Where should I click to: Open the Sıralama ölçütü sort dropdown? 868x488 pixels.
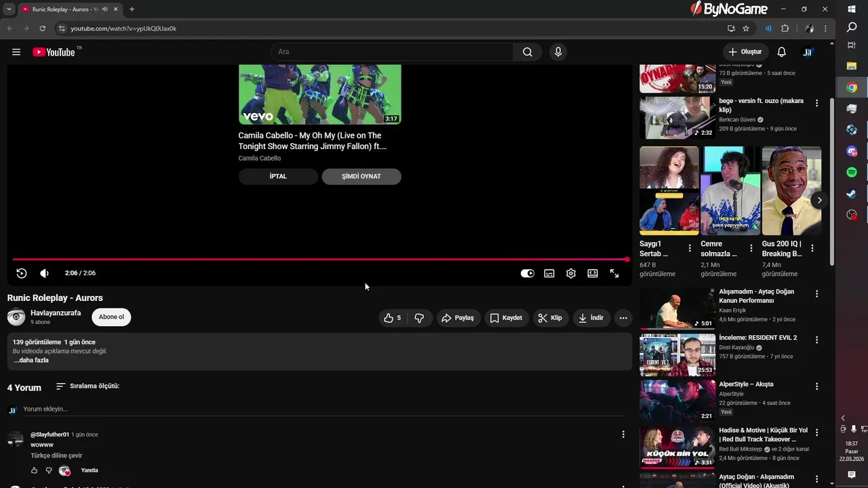pyautogui.click(x=87, y=386)
